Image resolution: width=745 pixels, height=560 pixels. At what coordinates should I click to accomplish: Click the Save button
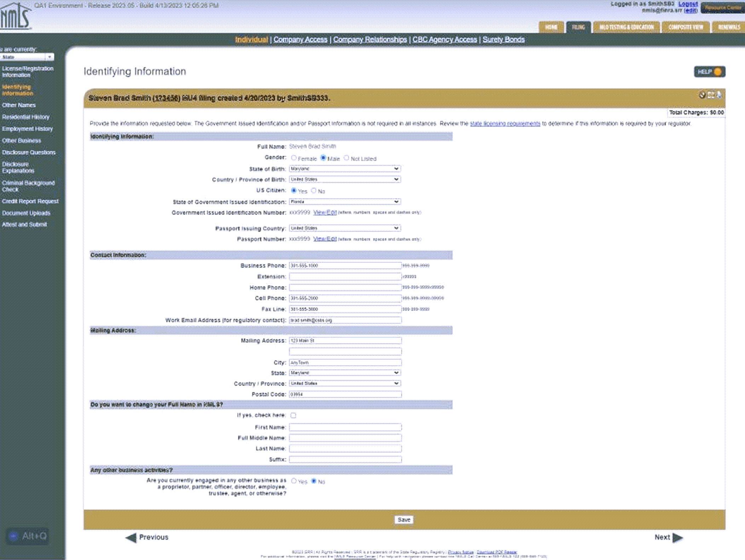click(x=404, y=519)
